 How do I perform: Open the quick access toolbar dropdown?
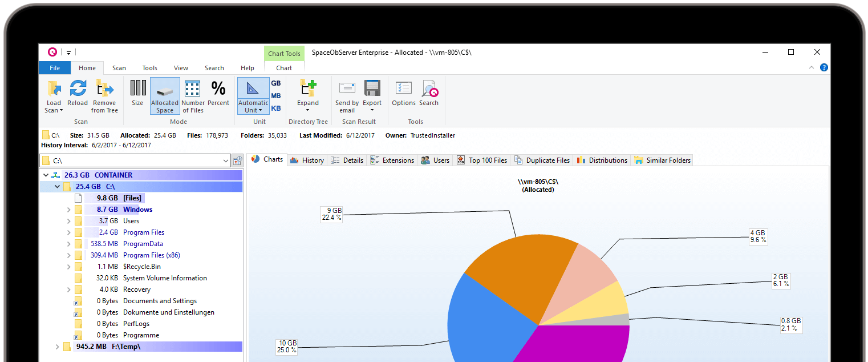click(x=68, y=53)
